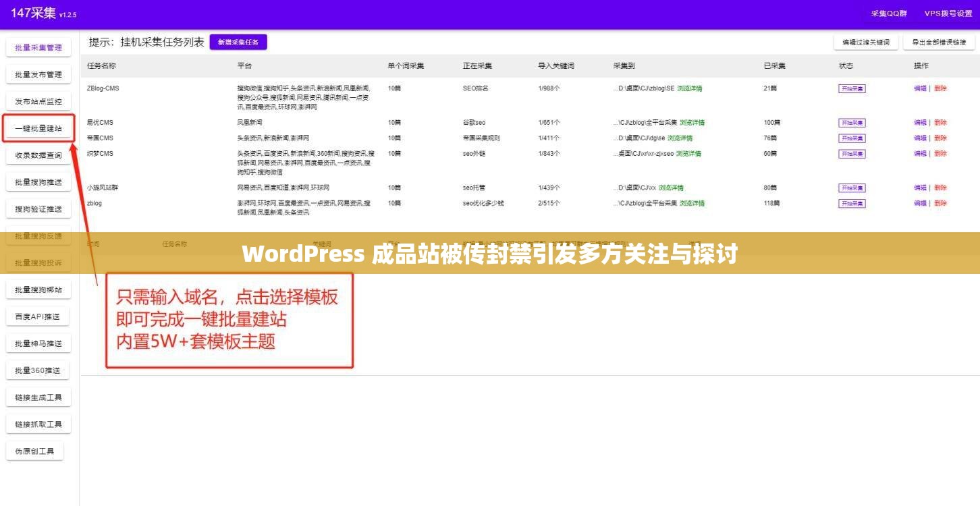This screenshot has height=506, width=980.
Task: Open 批量360推送 in the sidebar
Action: [x=38, y=370]
